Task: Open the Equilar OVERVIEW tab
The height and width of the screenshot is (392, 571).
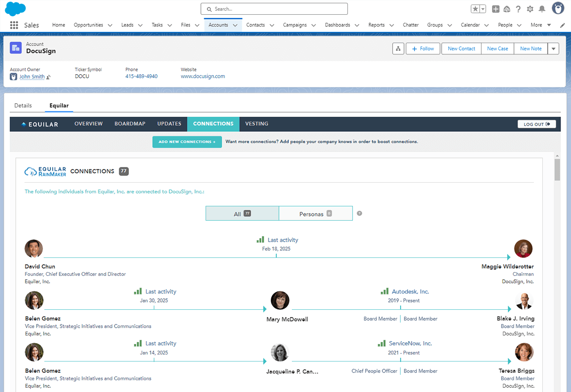Action: pyautogui.click(x=89, y=124)
